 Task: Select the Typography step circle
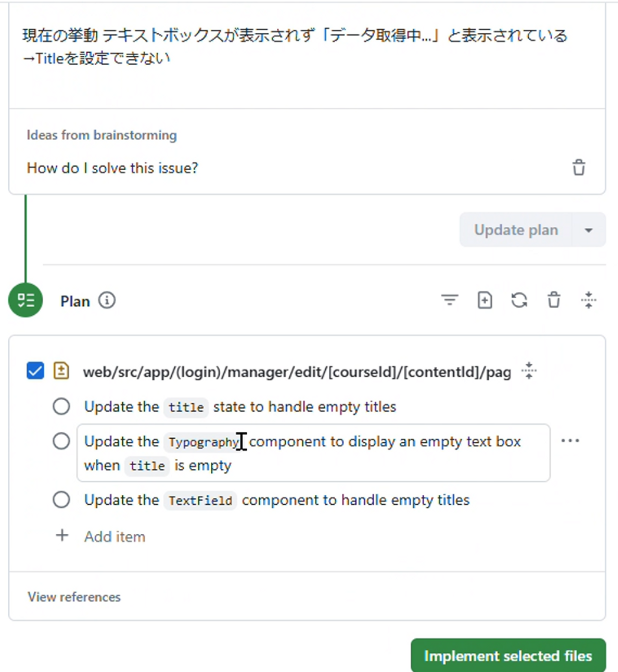[x=61, y=441]
